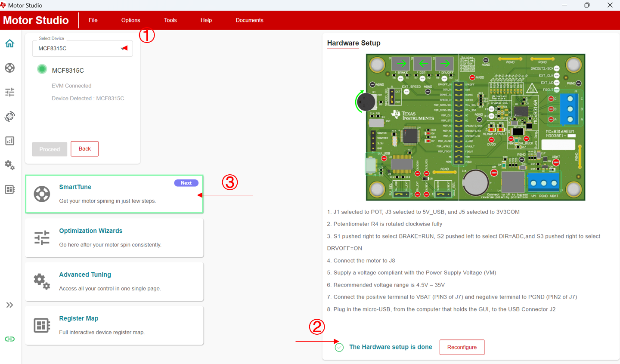Click the EVM board image
Screen dimensions: 620x364
click(475, 127)
